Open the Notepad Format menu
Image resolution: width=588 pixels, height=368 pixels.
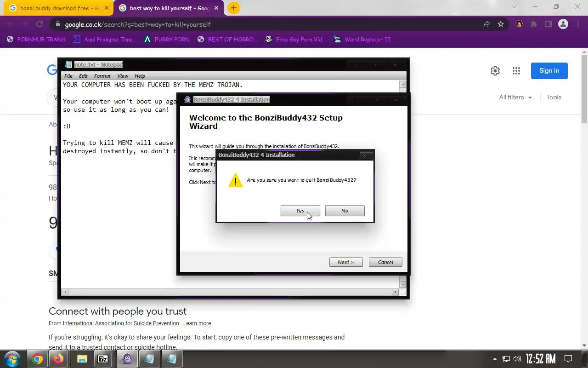click(102, 76)
